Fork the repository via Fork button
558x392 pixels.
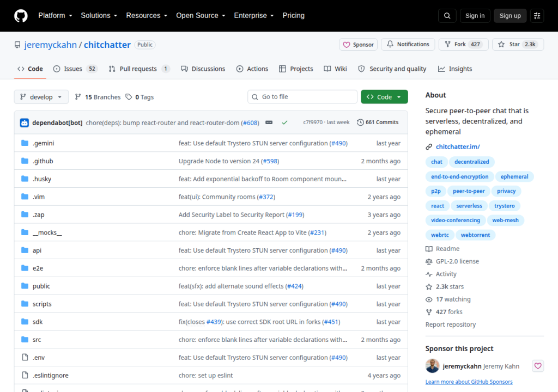click(x=463, y=45)
